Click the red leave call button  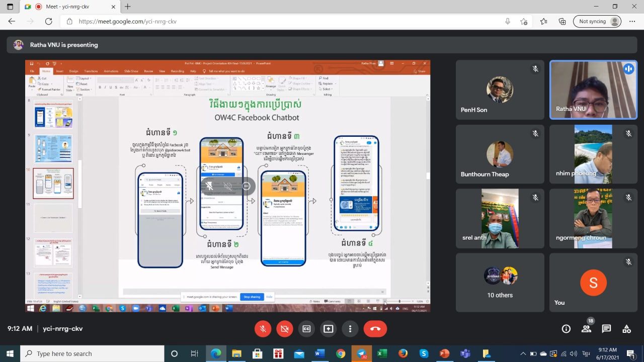point(375,329)
